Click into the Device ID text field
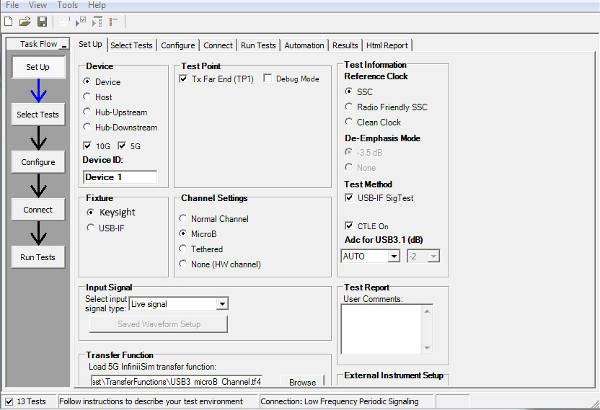The width and height of the screenshot is (600, 410). (120, 177)
